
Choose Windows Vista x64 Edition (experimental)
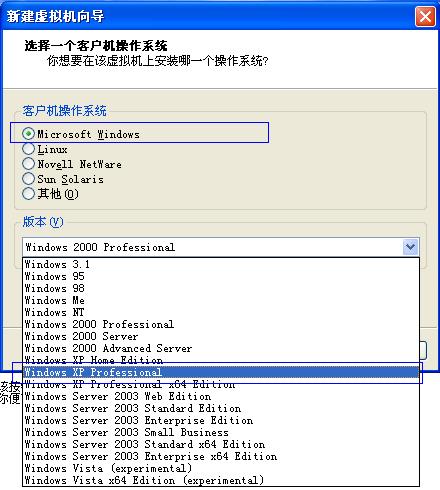click(221, 480)
